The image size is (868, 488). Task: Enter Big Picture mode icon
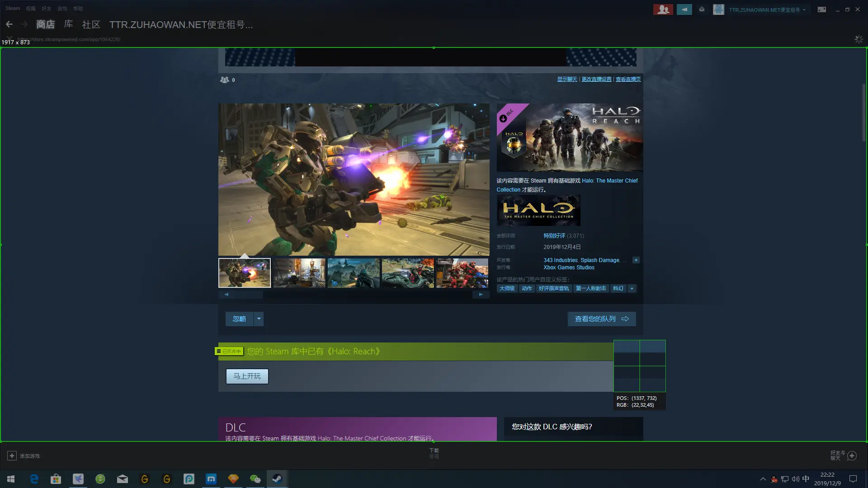(822, 9)
